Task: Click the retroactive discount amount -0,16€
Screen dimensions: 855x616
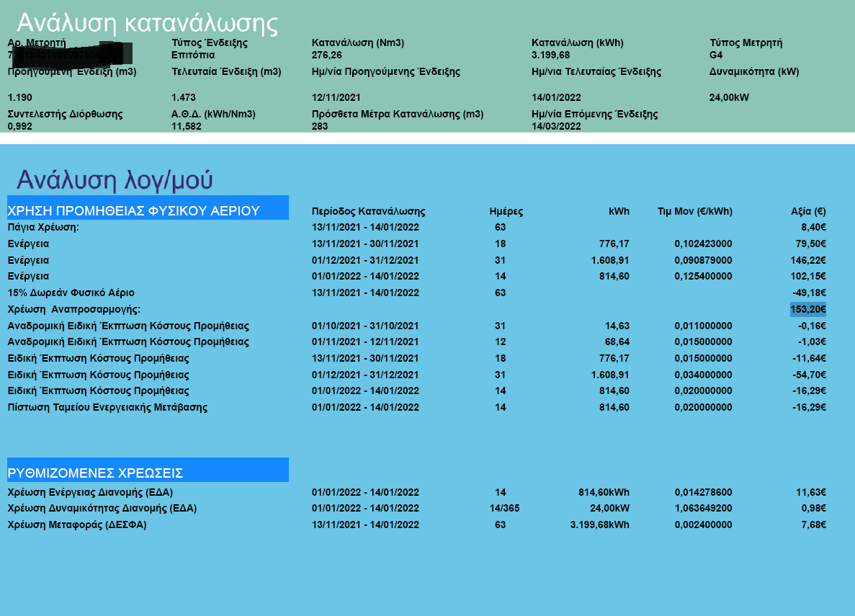Action: [x=812, y=326]
